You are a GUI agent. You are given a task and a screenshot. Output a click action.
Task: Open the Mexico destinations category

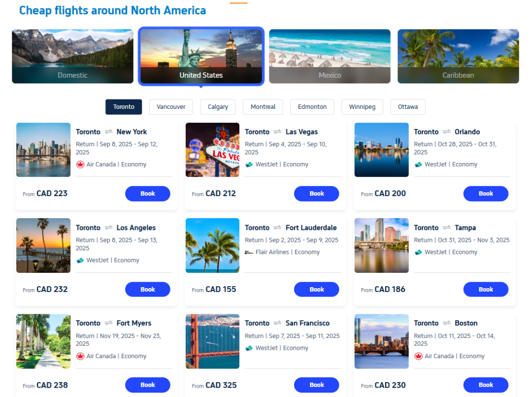coord(330,56)
